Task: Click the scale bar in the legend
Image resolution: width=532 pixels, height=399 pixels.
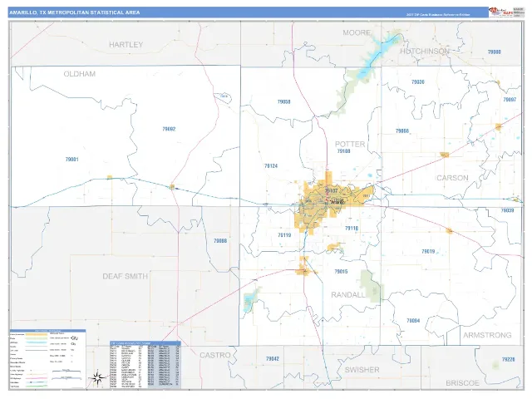Action: (66, 374)
